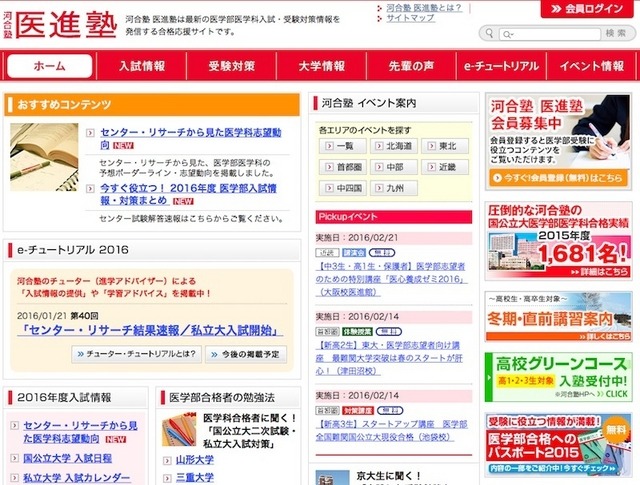Screen dimensions: 640x485
Task: Select the 先輩の声 navigation tab
Action: coord(411,66)
